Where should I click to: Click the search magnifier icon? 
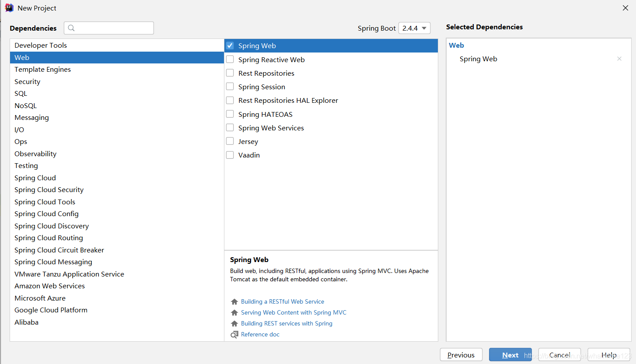71,28
